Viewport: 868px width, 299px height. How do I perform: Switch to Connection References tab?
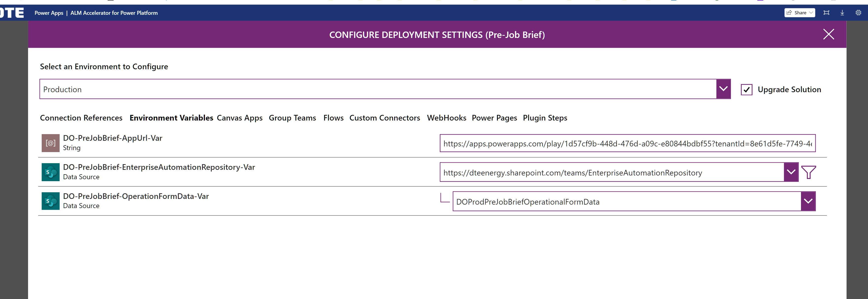tap(81, 118)
